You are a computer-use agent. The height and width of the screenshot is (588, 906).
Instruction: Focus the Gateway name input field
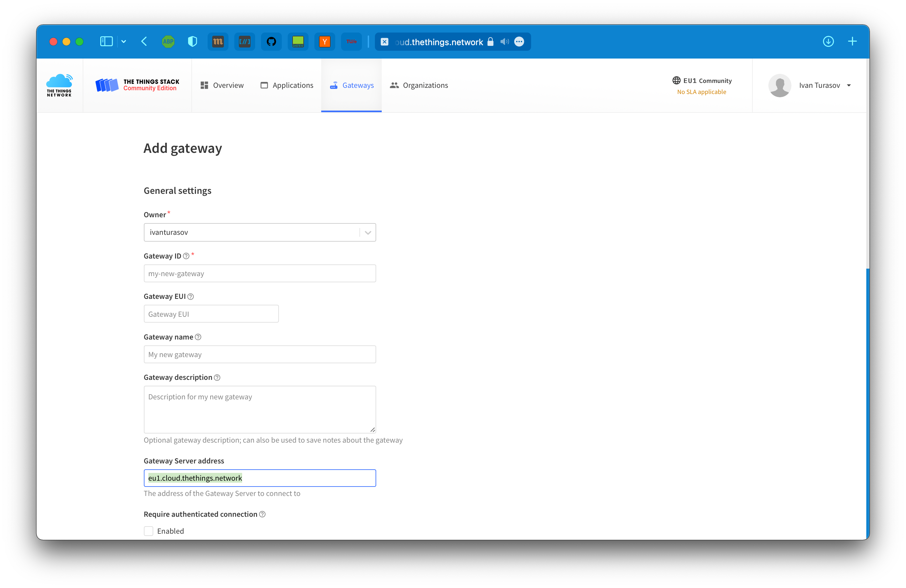pos(260,354)
